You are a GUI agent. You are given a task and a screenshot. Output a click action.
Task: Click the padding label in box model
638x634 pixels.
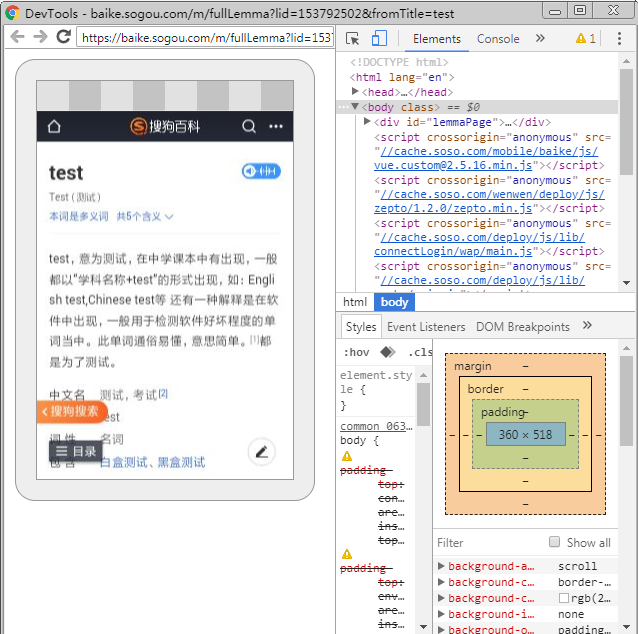[503, 412]
